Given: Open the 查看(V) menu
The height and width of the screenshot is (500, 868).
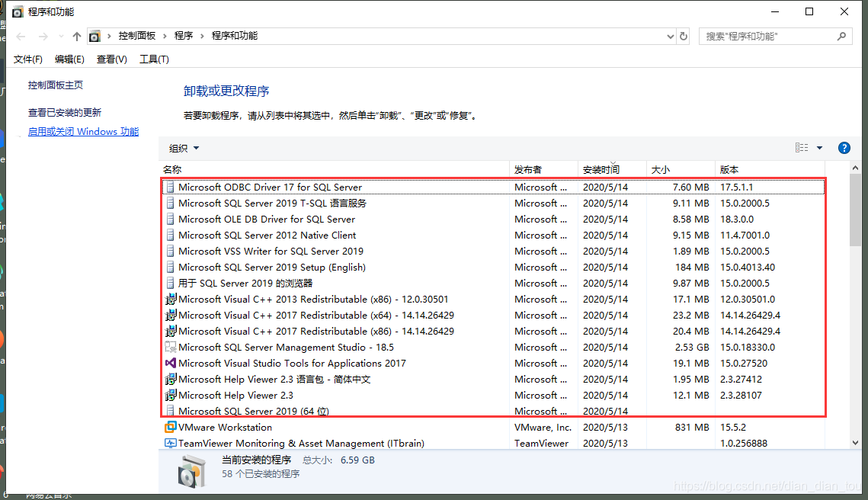Looking at the screenshot, I should (111, 59).
